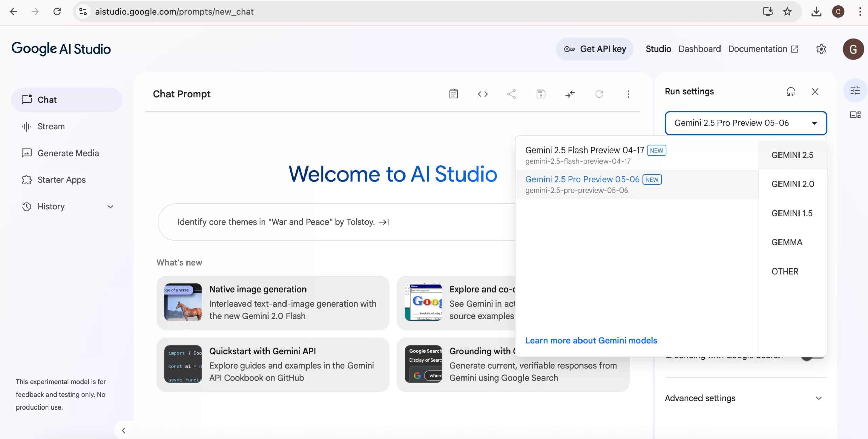Viewport: 868px width, 439px height.
Task: Click the Get API key button
Action: pos(595,49)
